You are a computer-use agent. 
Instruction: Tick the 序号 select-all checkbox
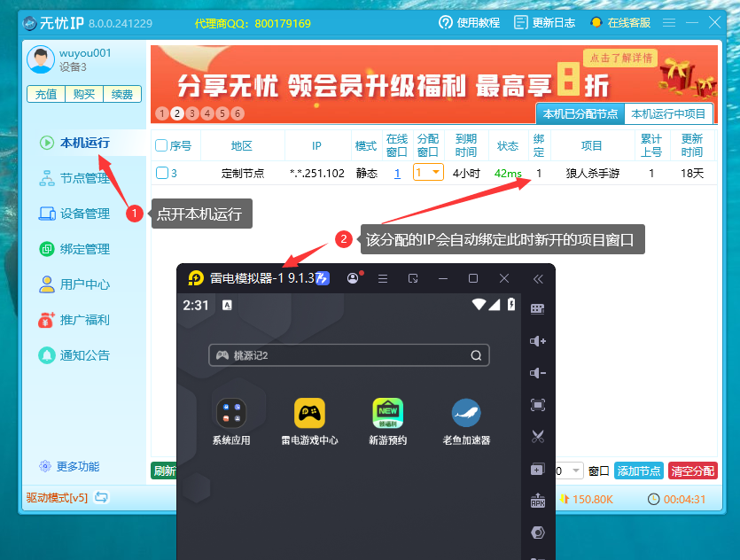(x=161, y=145)
